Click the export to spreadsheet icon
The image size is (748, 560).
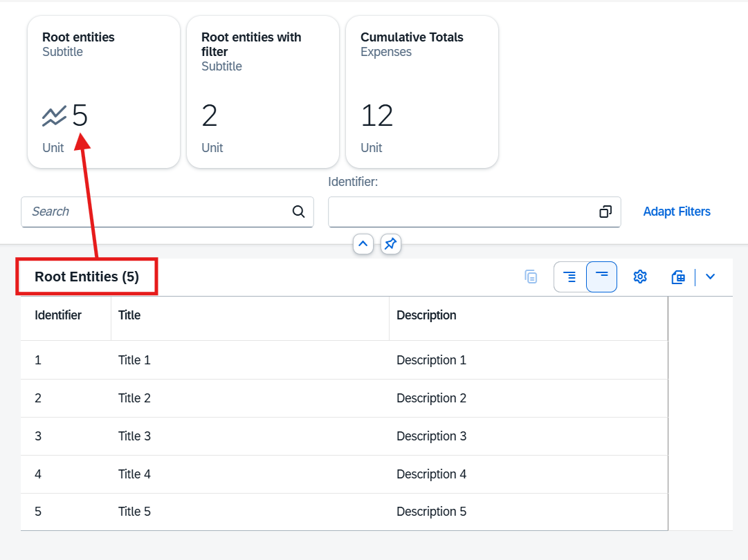click(x=678, y=277)
